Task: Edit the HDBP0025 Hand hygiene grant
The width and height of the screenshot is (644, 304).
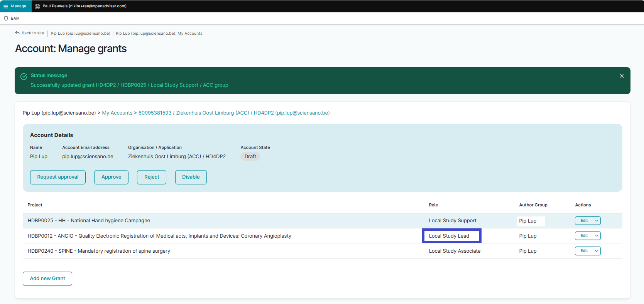Action: click(584, 221)
